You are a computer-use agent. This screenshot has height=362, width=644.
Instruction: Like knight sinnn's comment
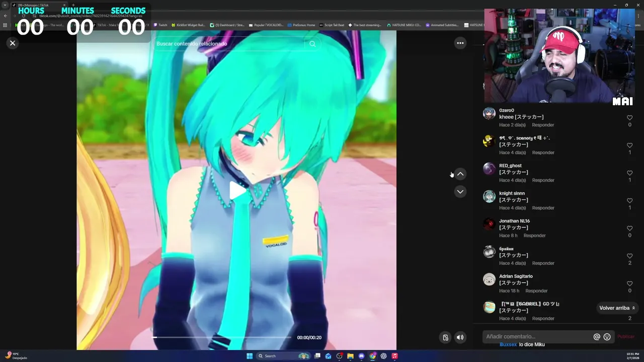click(x=629, y=201)
